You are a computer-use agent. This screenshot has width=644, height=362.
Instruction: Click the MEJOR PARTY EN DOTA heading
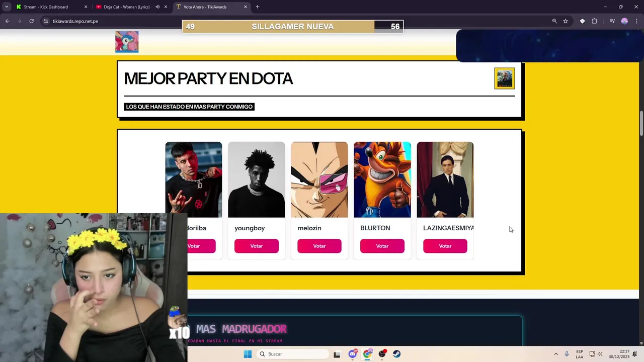click(208, 78)
